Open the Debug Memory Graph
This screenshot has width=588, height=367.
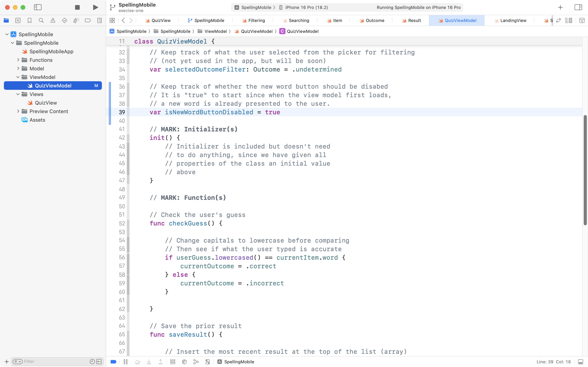pos(196,362)
